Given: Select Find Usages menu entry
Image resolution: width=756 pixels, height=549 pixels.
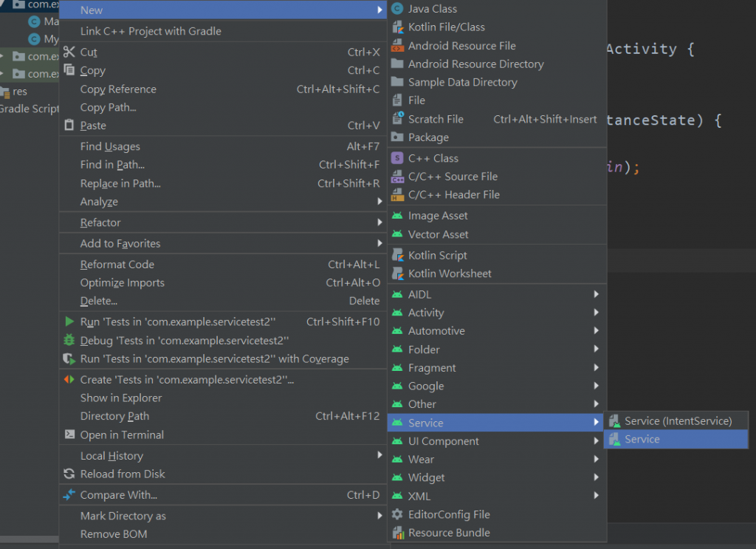Looking at the screenshot, I should click(223, 146).
